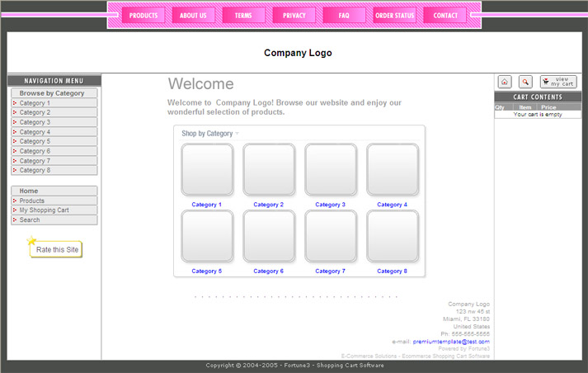Click the home icon button above cart
Image resolution: width=588 pixels, height=373 pixels.
coord(505,82)
